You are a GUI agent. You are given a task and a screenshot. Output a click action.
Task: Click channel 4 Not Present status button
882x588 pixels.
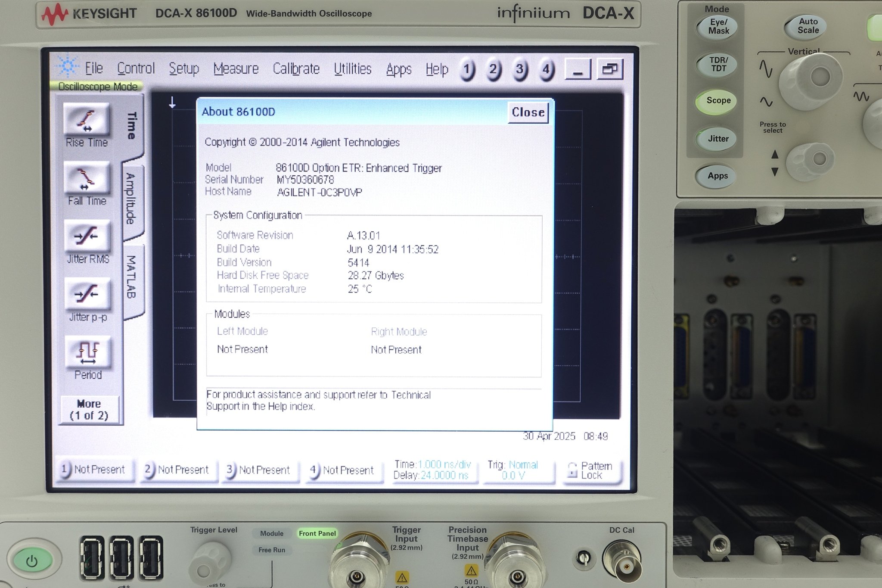344,470
